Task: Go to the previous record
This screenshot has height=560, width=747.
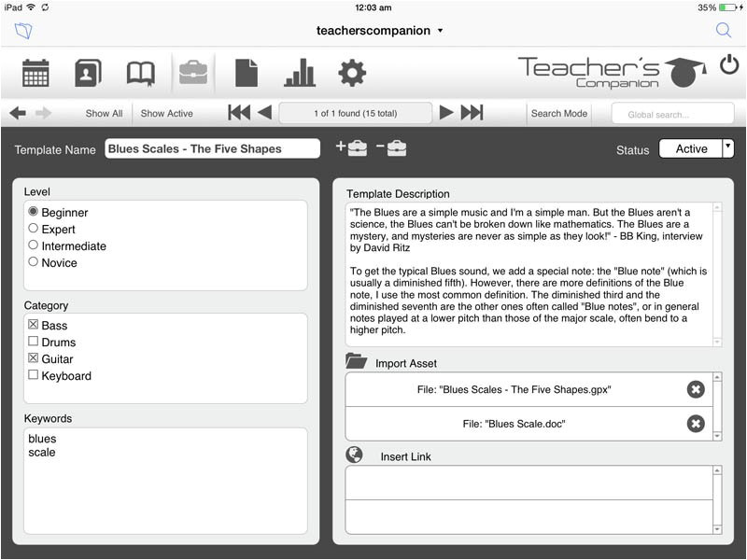Action: tap(264, 113)
